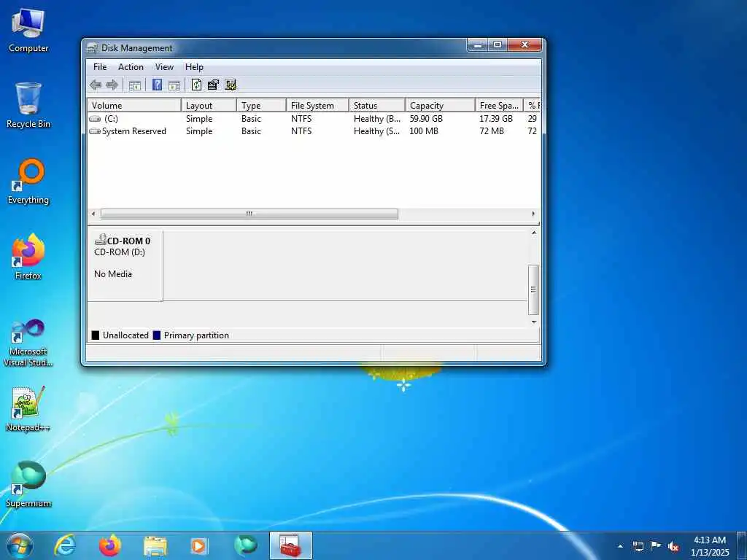The image size is (747, 560).
Task: Toggle Show/Hide Console Tree toolbar icon
Action: point(135,85)
